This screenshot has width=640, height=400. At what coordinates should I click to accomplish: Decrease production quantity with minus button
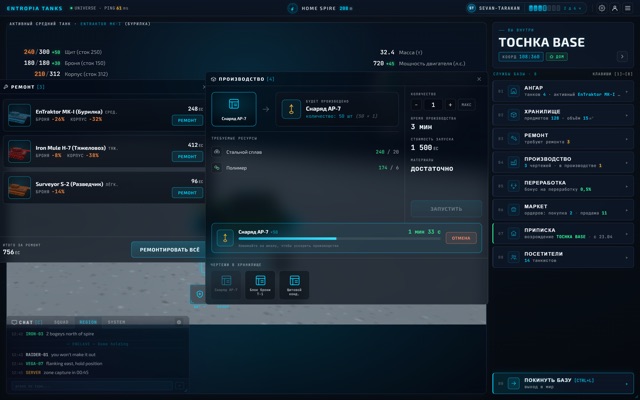tap(416, 104)
